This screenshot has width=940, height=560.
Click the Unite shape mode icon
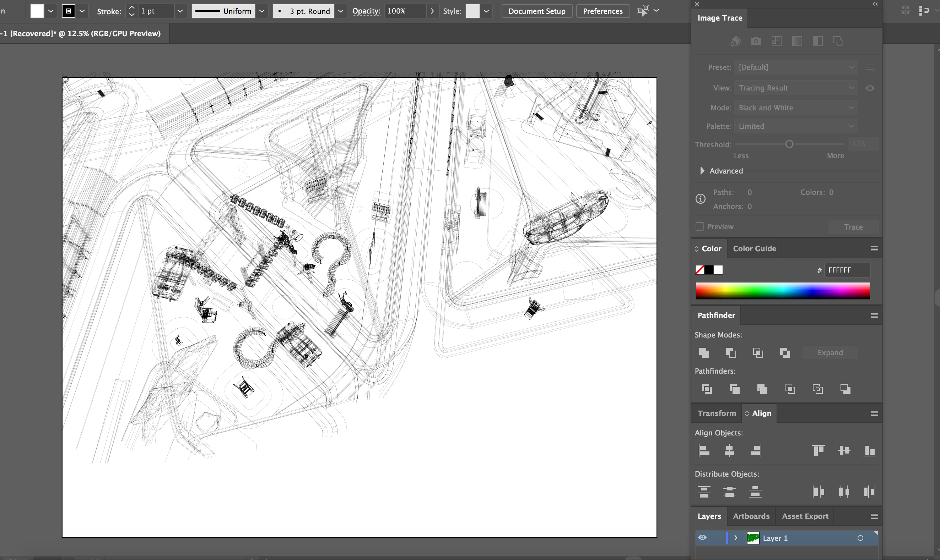click(704, 352)
